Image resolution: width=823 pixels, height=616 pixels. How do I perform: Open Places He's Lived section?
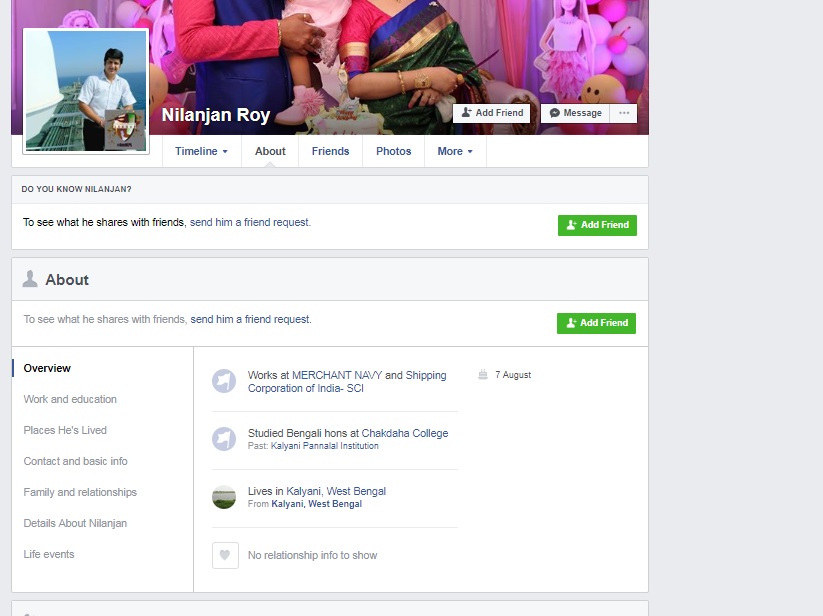tap(65, 430)
